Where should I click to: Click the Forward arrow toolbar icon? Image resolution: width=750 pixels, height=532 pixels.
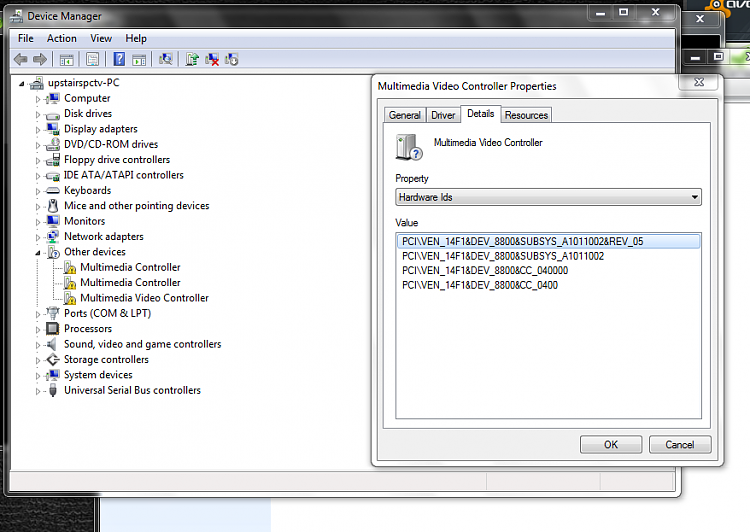coord(40,59)
